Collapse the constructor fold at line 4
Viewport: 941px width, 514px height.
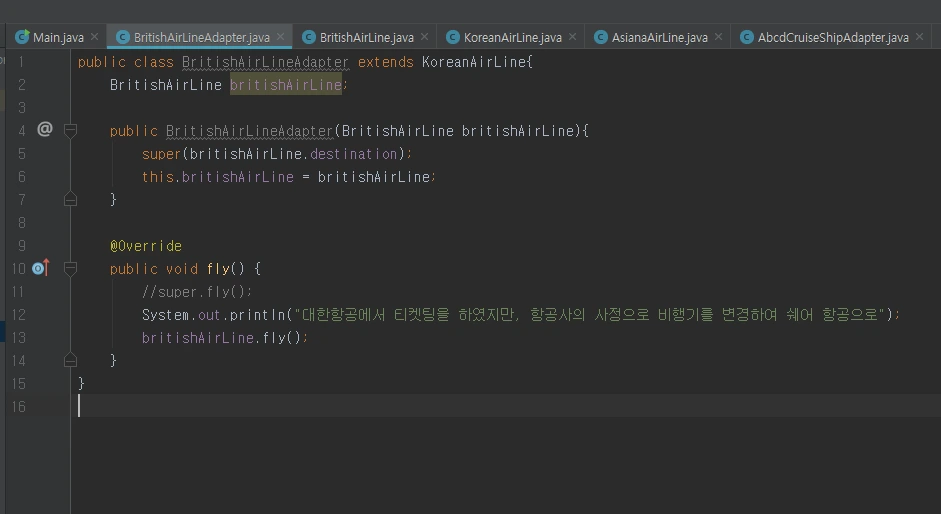pyautogui.click(x=70, y=130)
